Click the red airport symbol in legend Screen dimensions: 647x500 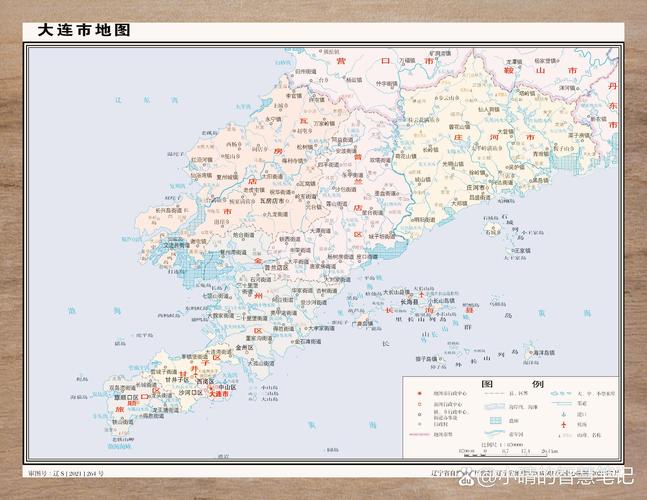click(564, 425)
